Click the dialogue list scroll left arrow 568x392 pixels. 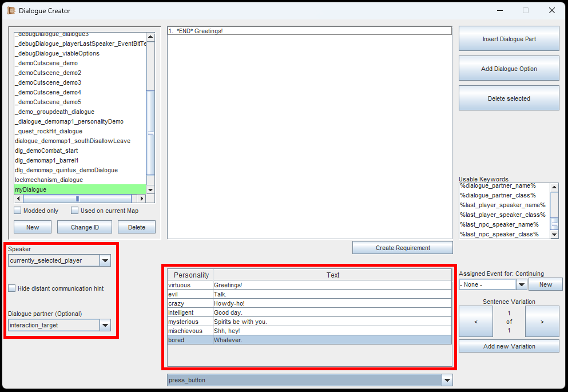pyautogui.click(x=19, y=199)
